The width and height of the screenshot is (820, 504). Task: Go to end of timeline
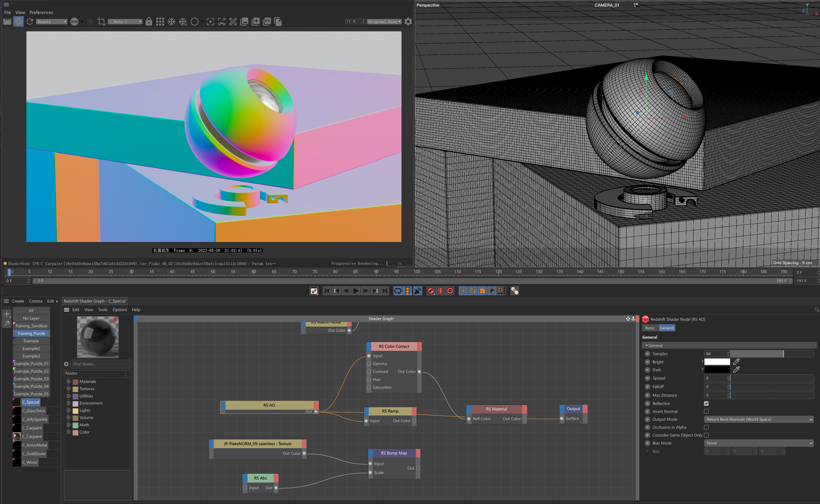385,291
